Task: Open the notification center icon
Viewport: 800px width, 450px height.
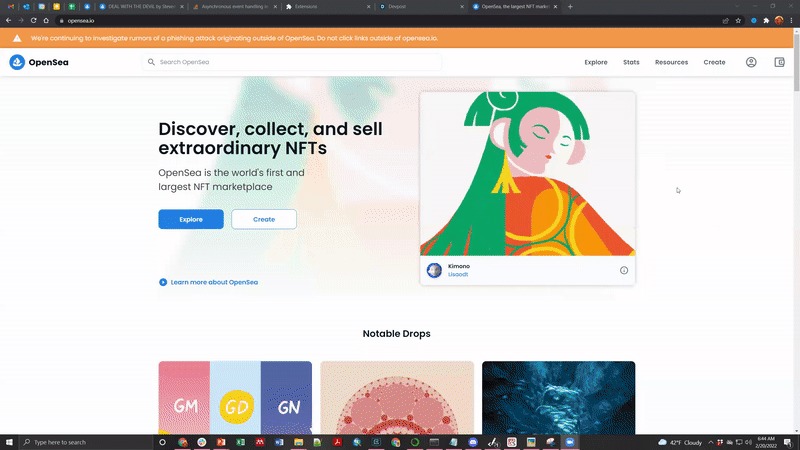Action: point(788,442)
